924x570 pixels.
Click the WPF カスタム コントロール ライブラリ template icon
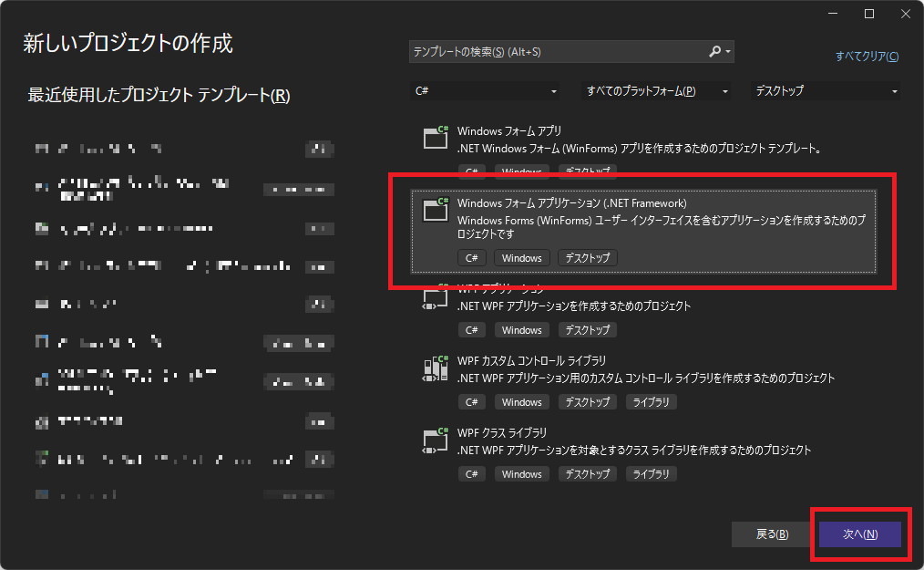[436, 368]
